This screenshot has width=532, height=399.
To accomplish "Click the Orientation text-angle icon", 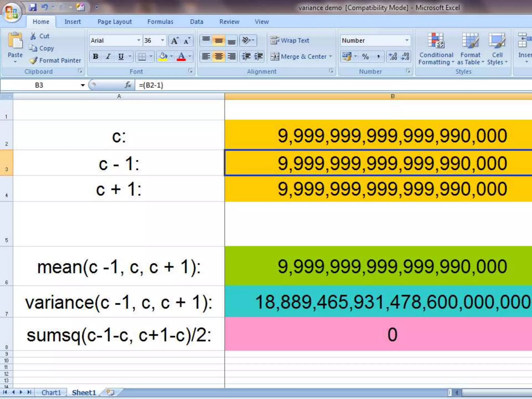I will click(246, 41).
